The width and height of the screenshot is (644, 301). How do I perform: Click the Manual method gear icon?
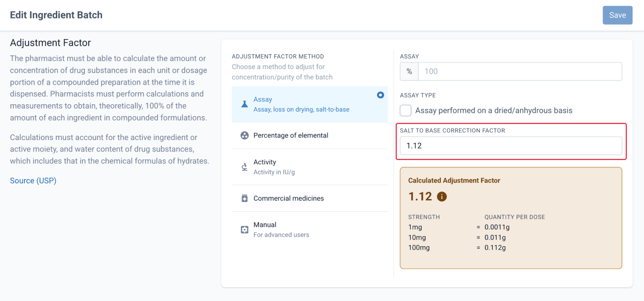click(x=244, y=230)
